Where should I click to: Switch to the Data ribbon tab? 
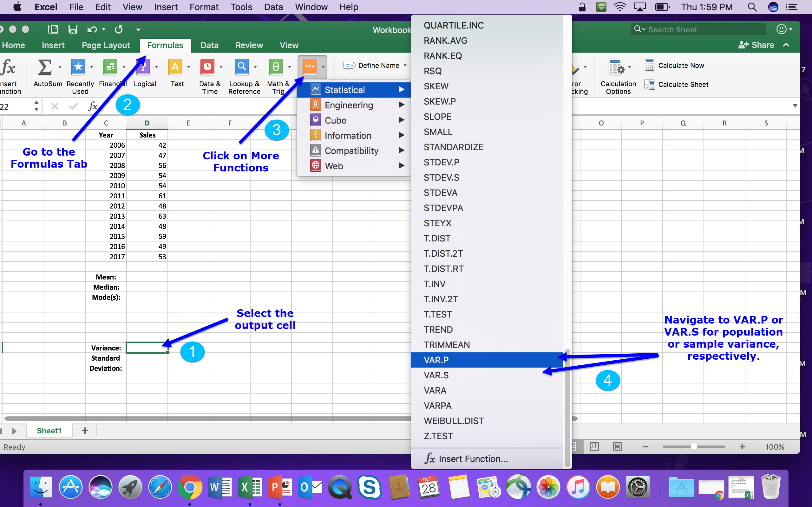click(209, 45)
